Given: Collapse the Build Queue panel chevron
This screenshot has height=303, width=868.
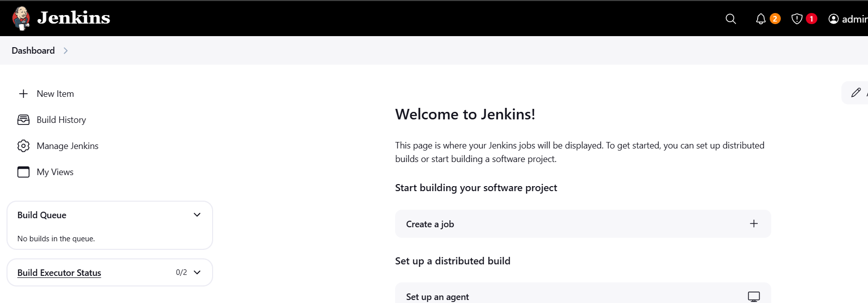Looking at the screenshot, I should click(x=197, y=215).
